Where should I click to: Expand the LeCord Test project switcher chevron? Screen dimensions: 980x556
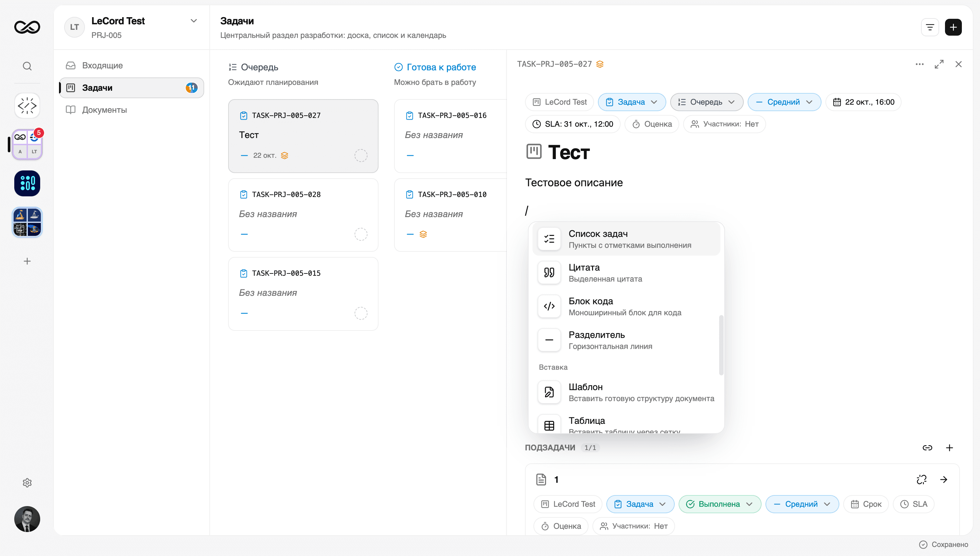193,21
